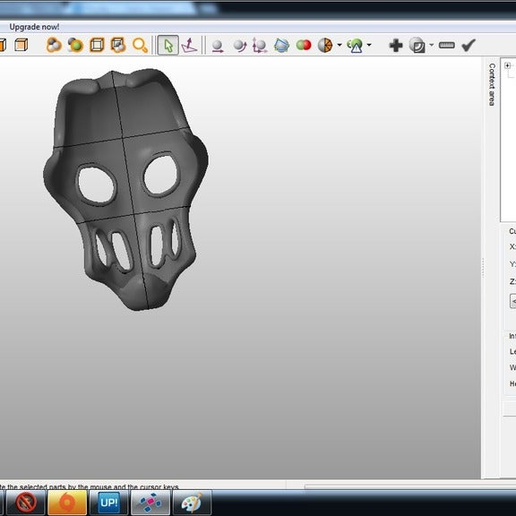The height and width of the screenshot is (516, 516).
Task: Launch the UP! app from the taskbar
Action: tap(109, 502)
